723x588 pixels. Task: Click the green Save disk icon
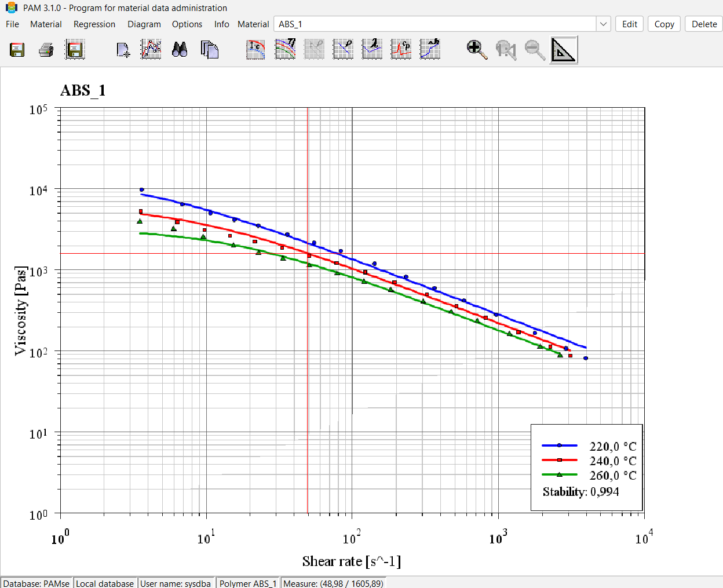coord(17,50)
